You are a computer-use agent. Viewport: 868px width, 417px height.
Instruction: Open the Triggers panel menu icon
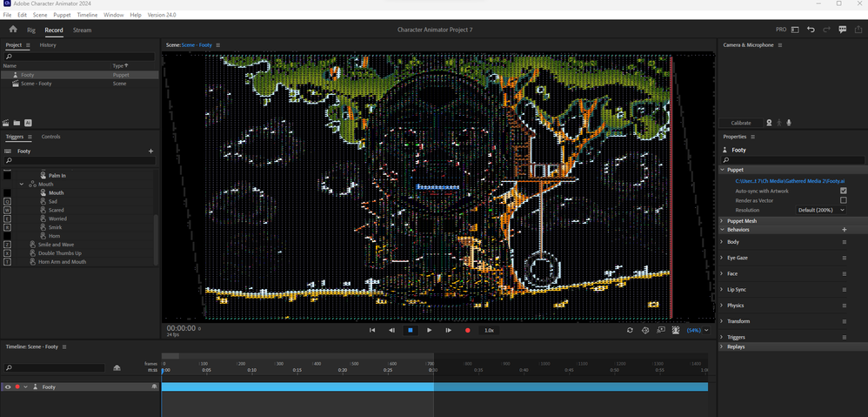point(30,137)
